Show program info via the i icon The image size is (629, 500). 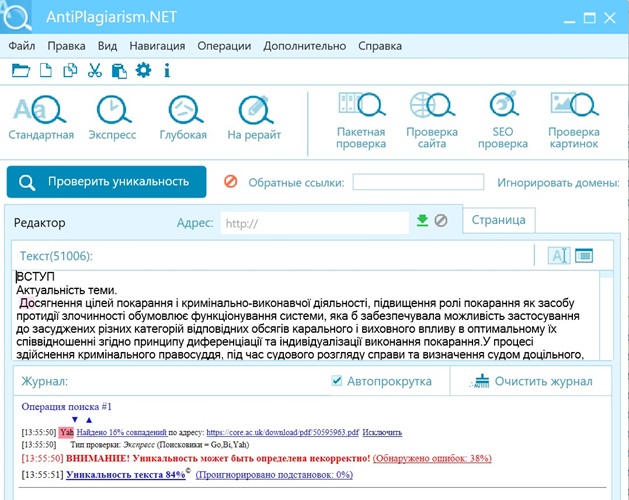(x=167, y=71)
